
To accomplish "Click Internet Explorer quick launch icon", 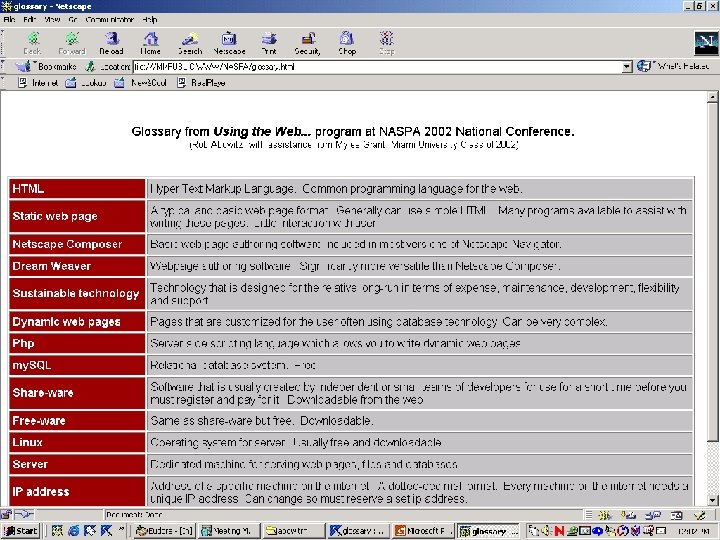I will click(x=73, y=531).
